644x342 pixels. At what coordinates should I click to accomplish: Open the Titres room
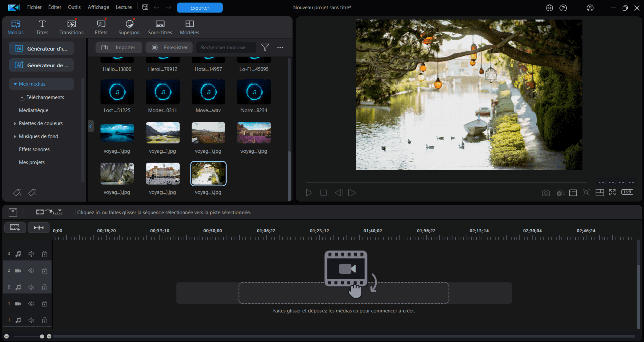click(x=42, y=27)
